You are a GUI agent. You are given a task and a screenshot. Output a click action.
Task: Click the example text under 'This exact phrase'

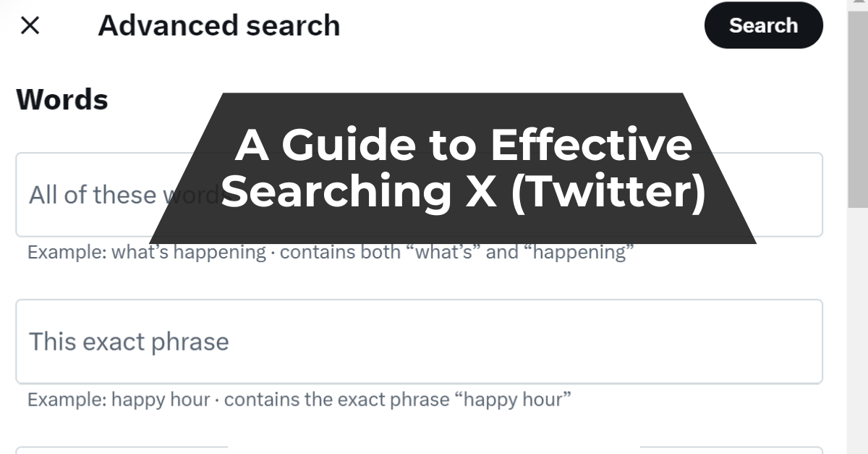click(x=298, y=398)
